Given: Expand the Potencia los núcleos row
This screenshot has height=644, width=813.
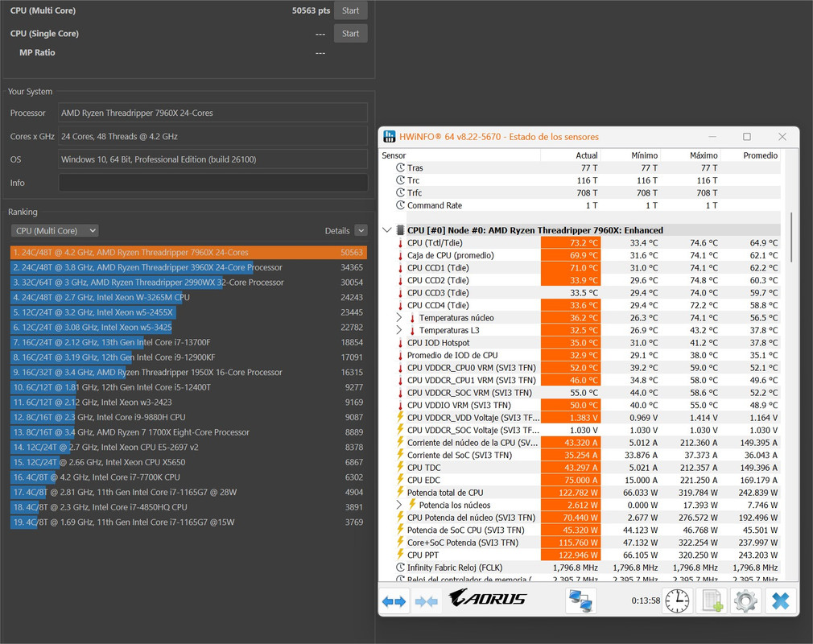Looking at the screenshot, I should point(398,505).
